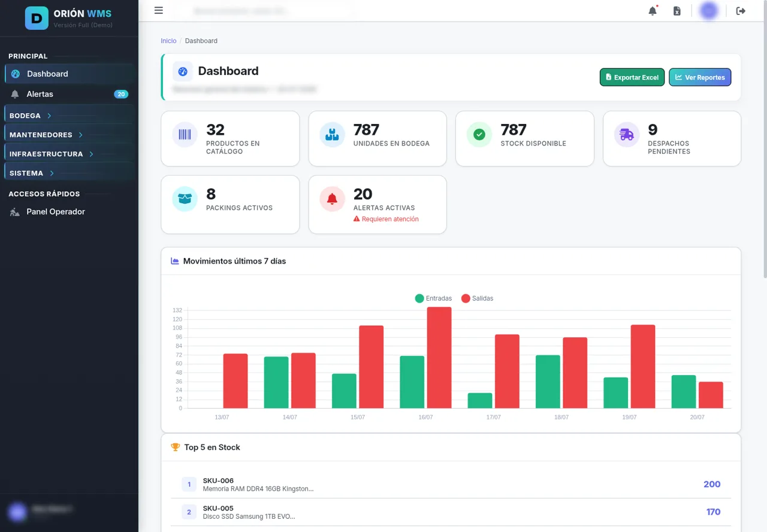Screen dimensions: 767x532
Task: Click the Excel file icon in header
Action: pos(677,11)
